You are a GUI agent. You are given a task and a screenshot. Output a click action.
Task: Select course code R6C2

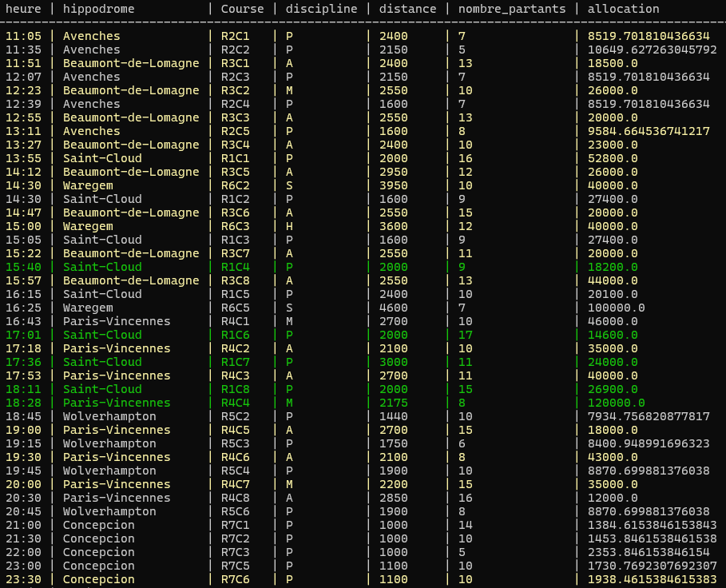coord(235,185)
